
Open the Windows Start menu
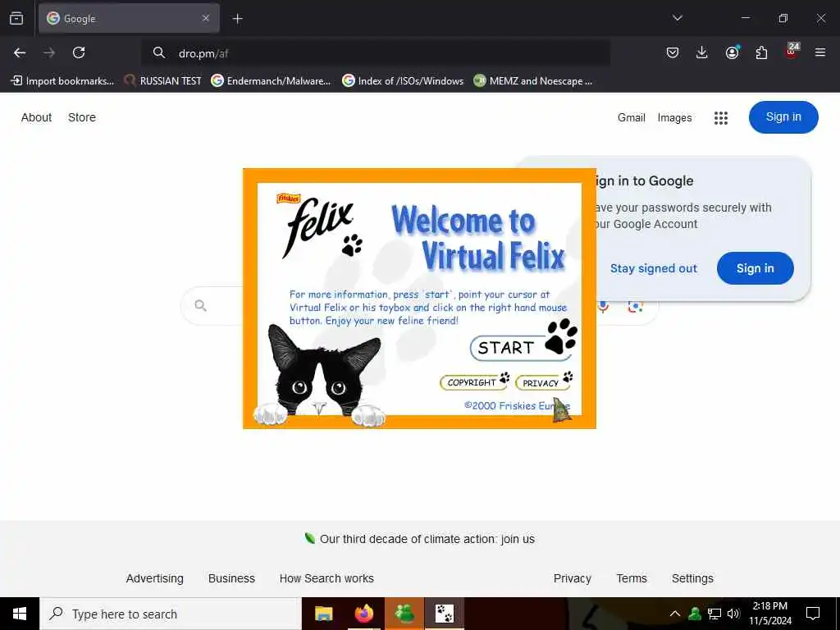pyautogui.click(x=20, y=614)
